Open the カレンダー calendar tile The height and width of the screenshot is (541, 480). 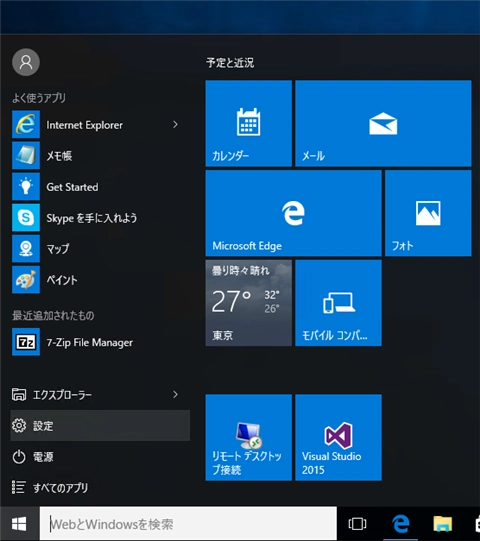[x=249, y=124]
